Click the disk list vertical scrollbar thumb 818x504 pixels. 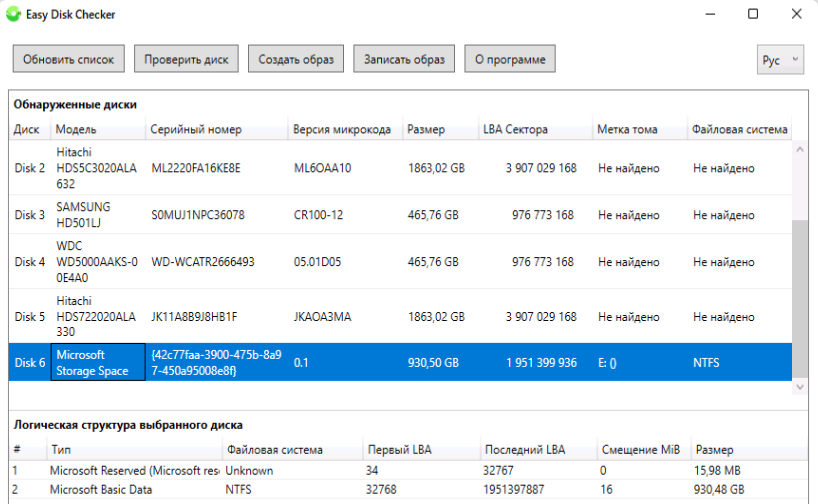[800, 298]
